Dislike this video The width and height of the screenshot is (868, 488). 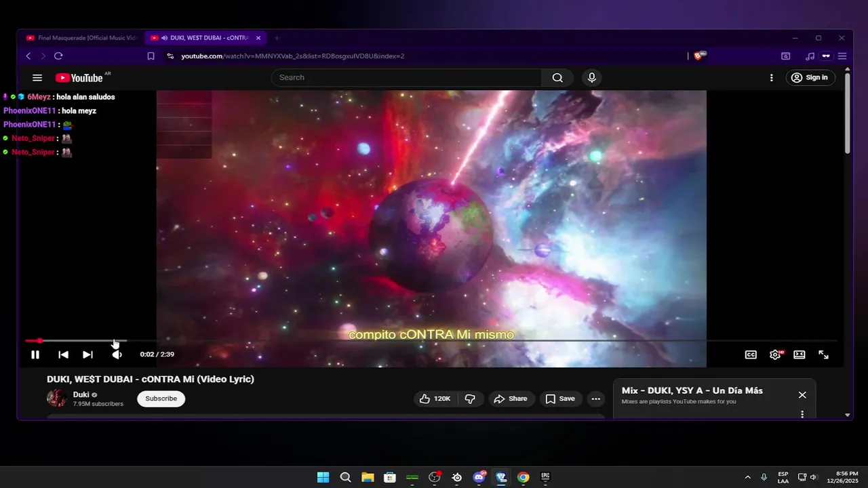tap(470, 399)
